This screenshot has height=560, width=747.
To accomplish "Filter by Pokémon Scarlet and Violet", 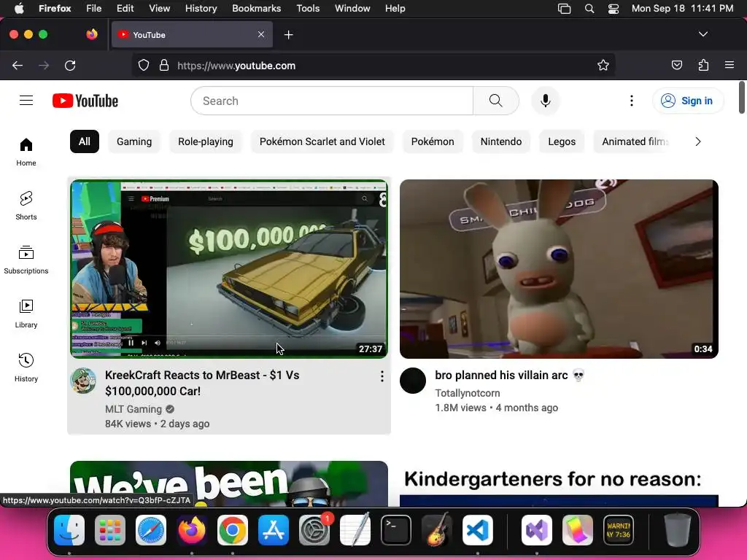I will pyautogui.click(x=322, y=141).
